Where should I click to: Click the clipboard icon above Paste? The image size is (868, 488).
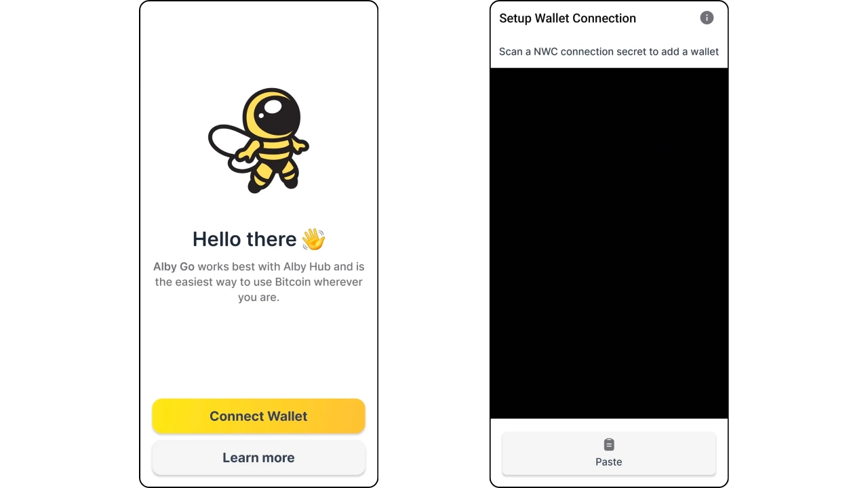[x=609, y=445]
